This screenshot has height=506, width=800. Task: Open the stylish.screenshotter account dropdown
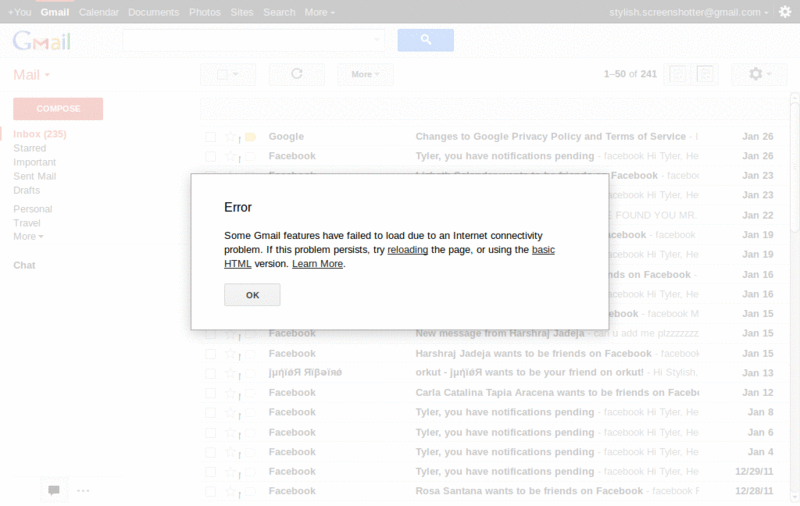[689, 12]
